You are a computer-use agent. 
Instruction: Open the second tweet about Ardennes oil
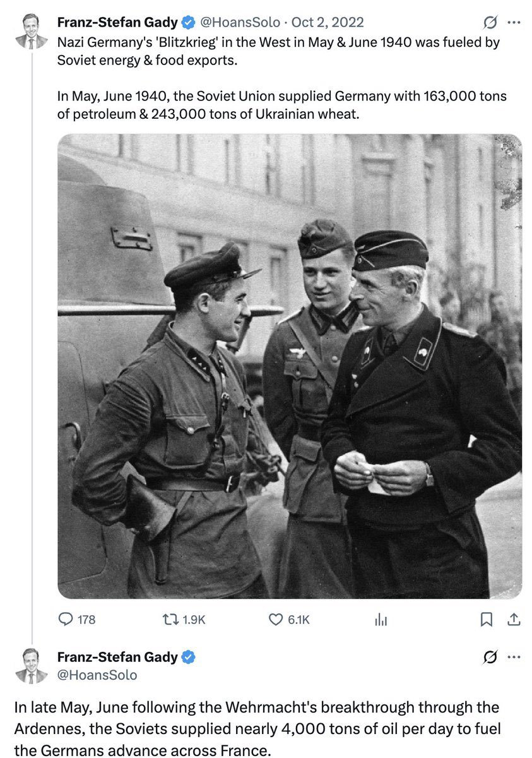(257, 730)
